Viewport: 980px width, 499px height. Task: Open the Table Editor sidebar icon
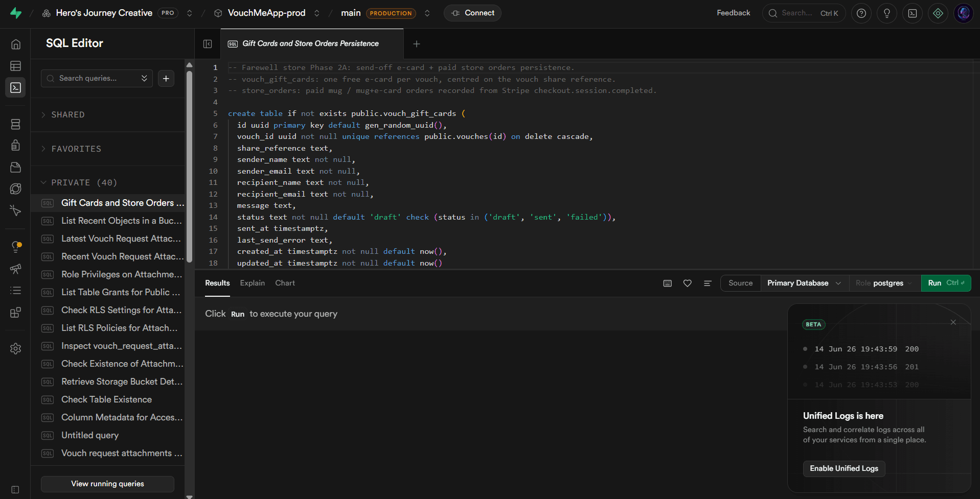(x=16, y=66)
